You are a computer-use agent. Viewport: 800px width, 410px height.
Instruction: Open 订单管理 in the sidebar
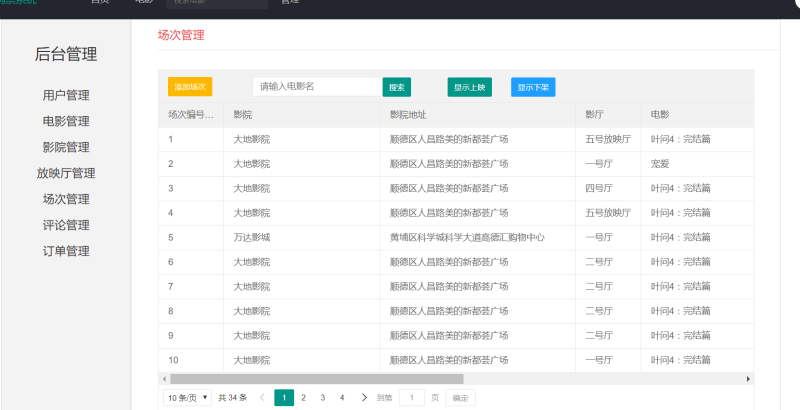pyautogui.click(x=66, y=251)
